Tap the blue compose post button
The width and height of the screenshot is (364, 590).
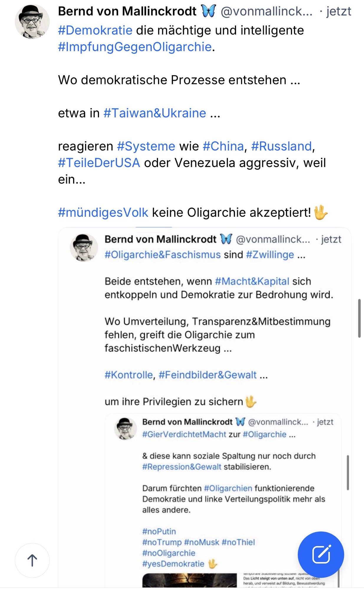(321, 555)
